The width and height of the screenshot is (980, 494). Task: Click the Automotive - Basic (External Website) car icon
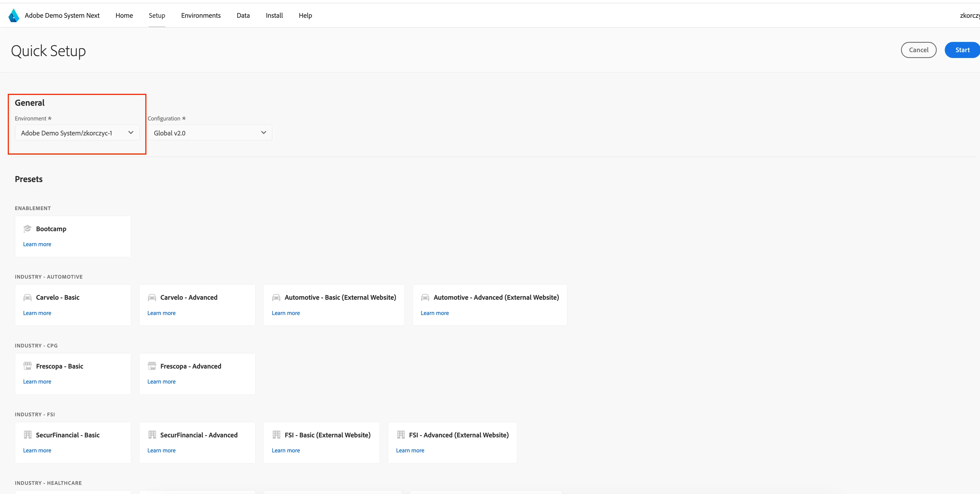click(276, 298)
